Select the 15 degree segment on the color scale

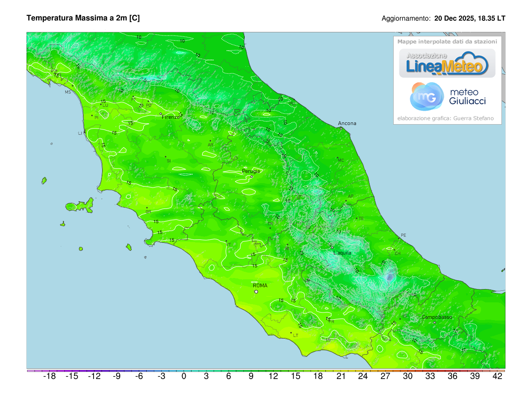pyautogui.click(x=295, y=375)
